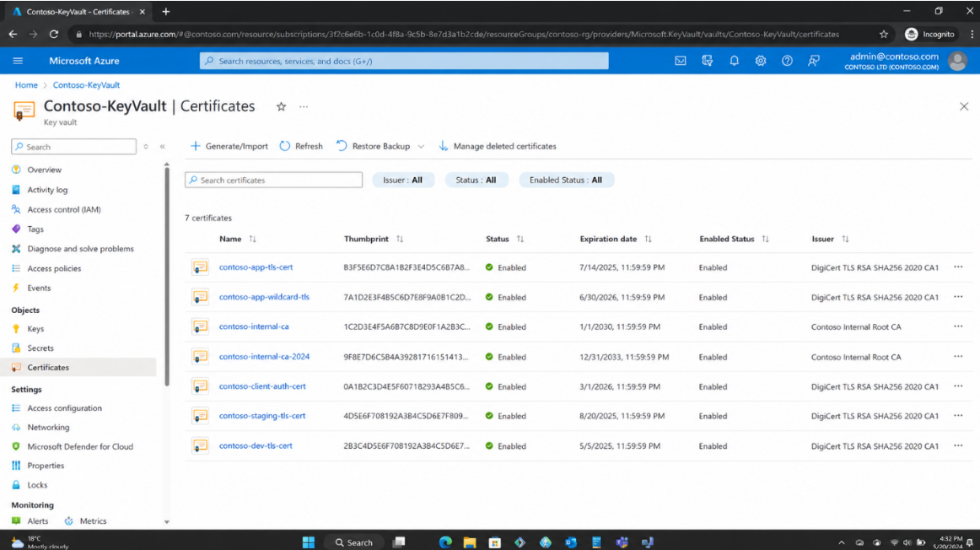Open Keys under Objects
The width and height of the screenshot is (980, 550).
point(35,329)
